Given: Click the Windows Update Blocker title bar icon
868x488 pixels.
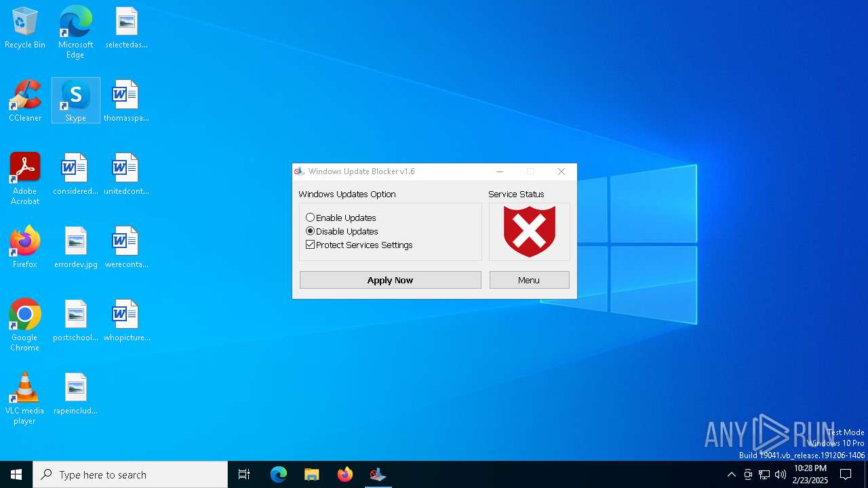Looking at the screenshot, I should pos(300,171).
